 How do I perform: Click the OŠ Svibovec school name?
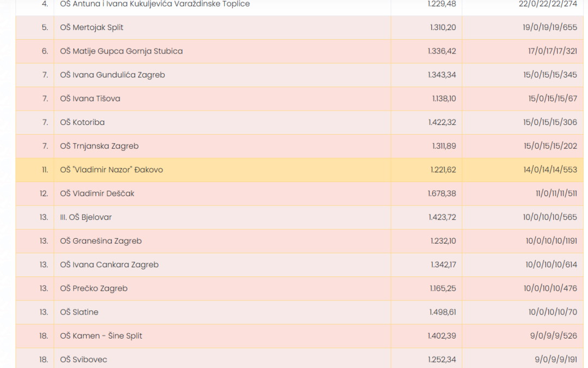[83, 360]
